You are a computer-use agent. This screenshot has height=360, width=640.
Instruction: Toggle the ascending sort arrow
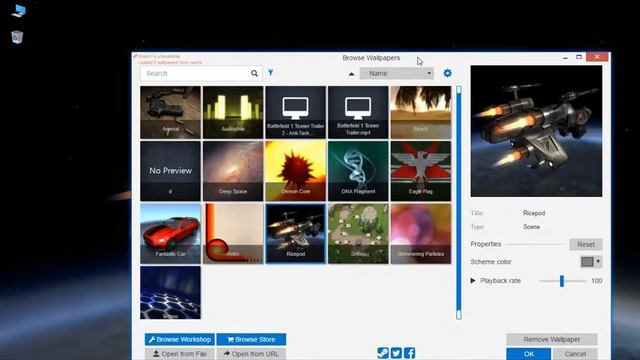[x=351, y=74]
